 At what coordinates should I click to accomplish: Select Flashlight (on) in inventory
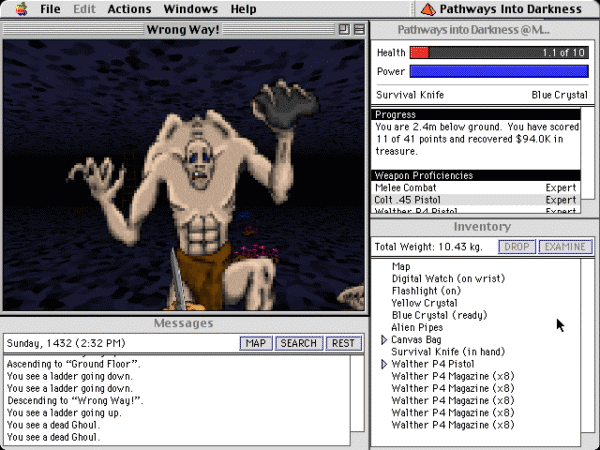[428, 291]
